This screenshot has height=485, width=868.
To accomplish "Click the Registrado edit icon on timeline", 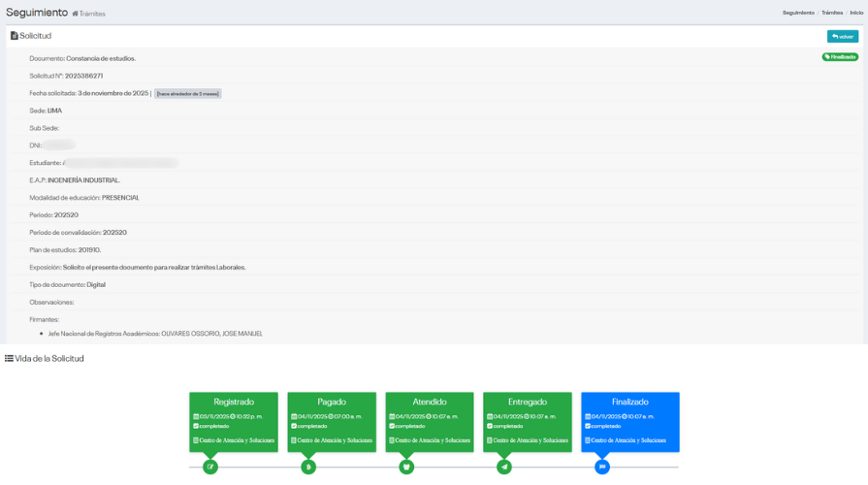I will click(210, 467).
